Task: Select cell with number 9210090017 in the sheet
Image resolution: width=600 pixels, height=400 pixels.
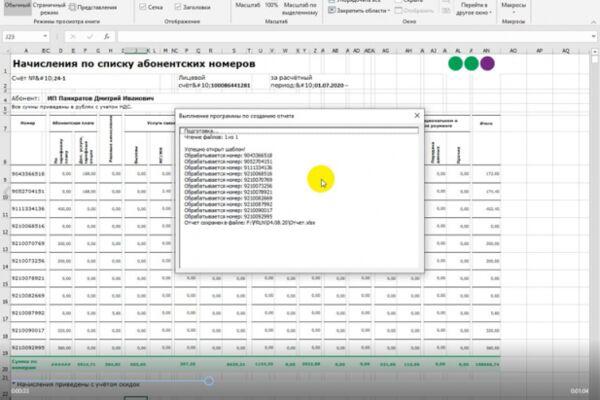Action: pos(28,330)
